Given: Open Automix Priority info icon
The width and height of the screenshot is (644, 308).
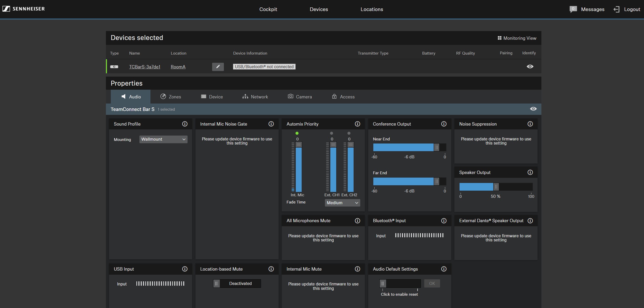Looking at the screenshot, I should pos(357,124).
